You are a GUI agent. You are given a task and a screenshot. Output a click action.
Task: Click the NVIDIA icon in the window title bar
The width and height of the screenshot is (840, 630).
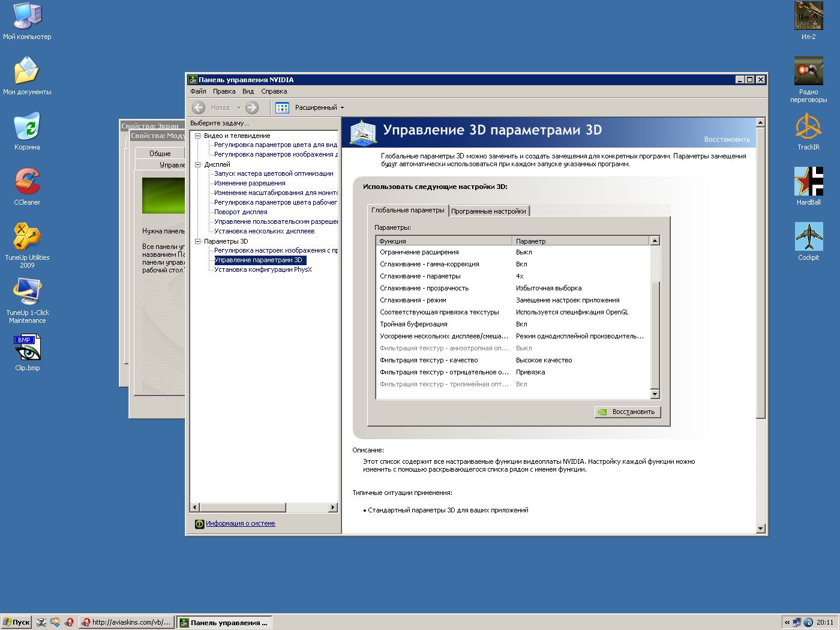point(193,79)
